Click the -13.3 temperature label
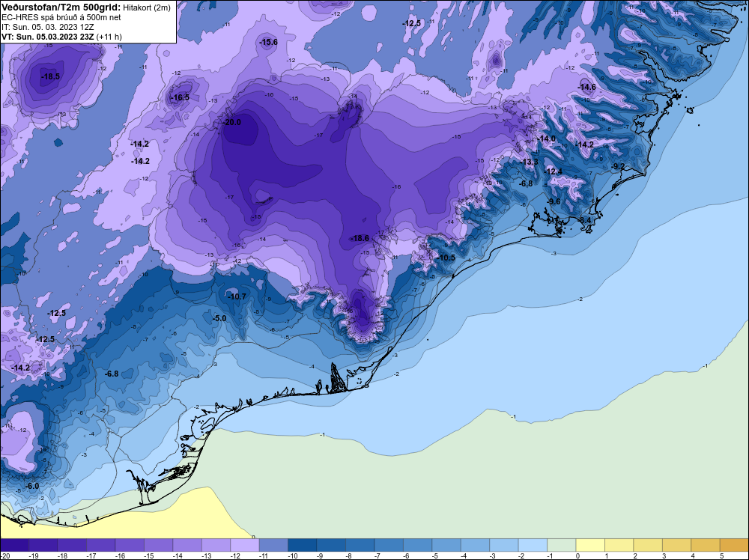The image size is (749, 560). point(530,162)
